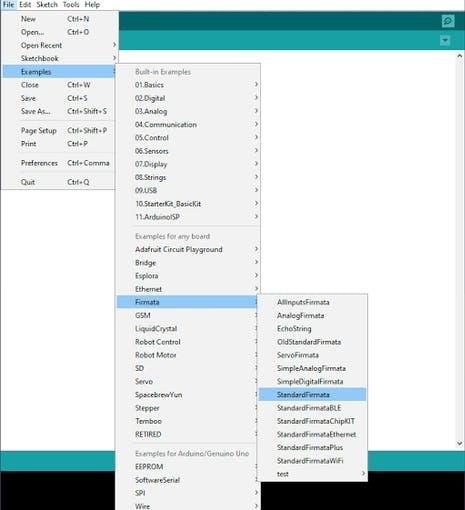Expand 10.StarterKit_BasicKit examples

pyautogui.click(x=188, y=204)
